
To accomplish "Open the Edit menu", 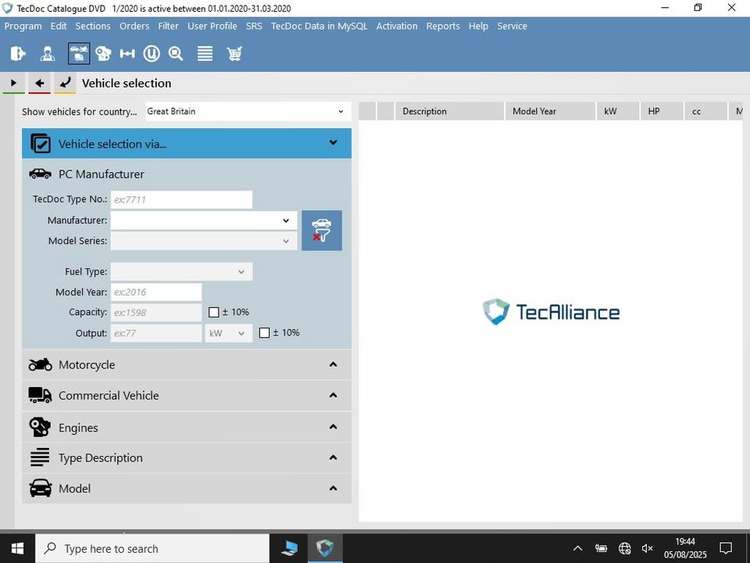I will pyautogui.click(x=58, y=26).
